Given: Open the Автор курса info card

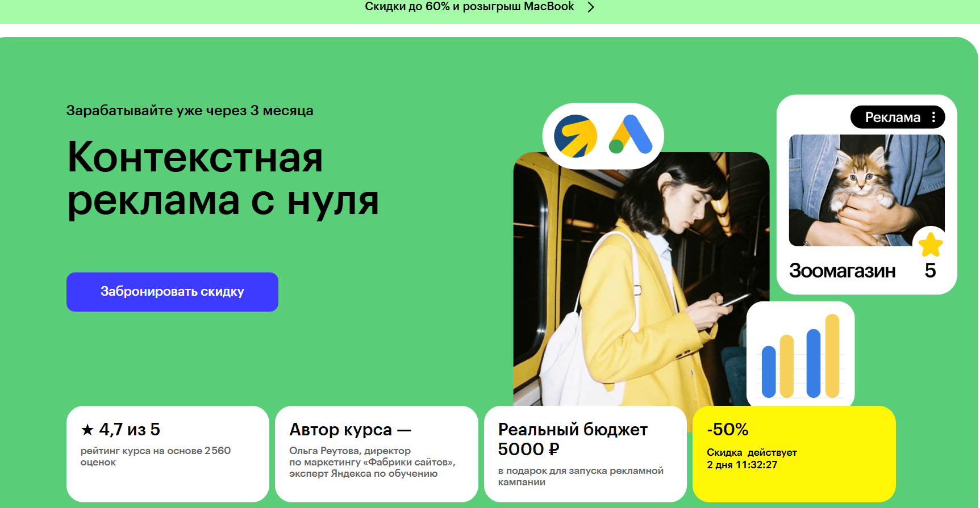Looking at the screenshot, I should (376, 454).
